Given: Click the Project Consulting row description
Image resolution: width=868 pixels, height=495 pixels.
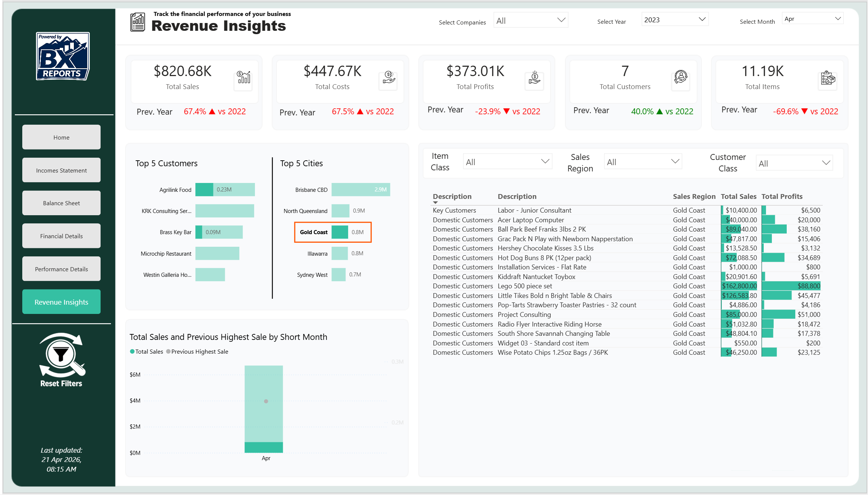Looking at the screenshot, I should (524, 315).
